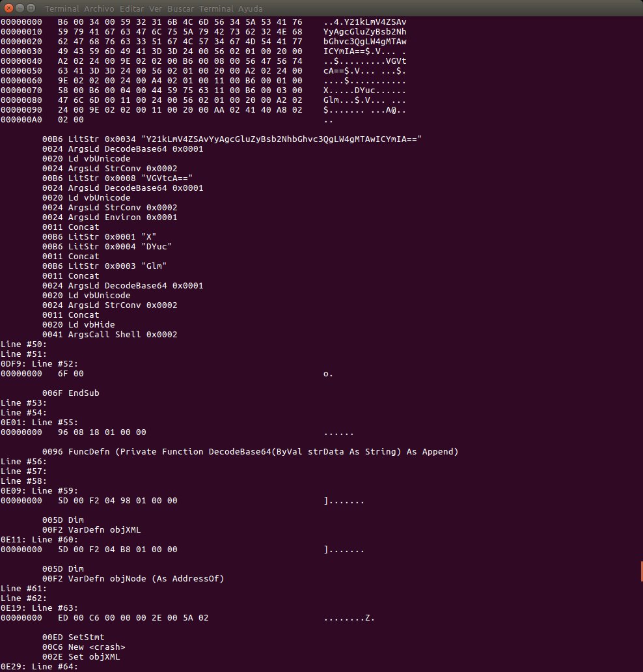
Task: Click the hex bytes "5D 00 F2 04 B8 01 00 00"
Action: [x=117, y=550]
